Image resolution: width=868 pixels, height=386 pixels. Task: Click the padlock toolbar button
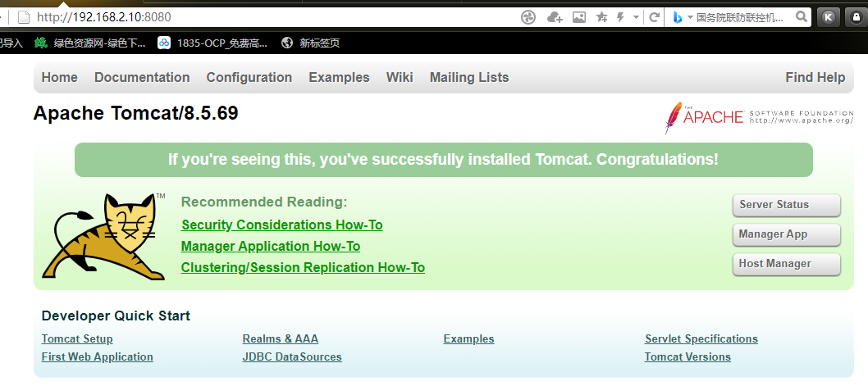857,18
